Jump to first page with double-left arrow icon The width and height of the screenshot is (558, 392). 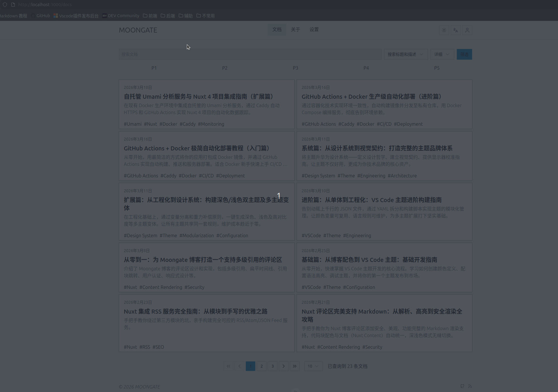(228, 366)
